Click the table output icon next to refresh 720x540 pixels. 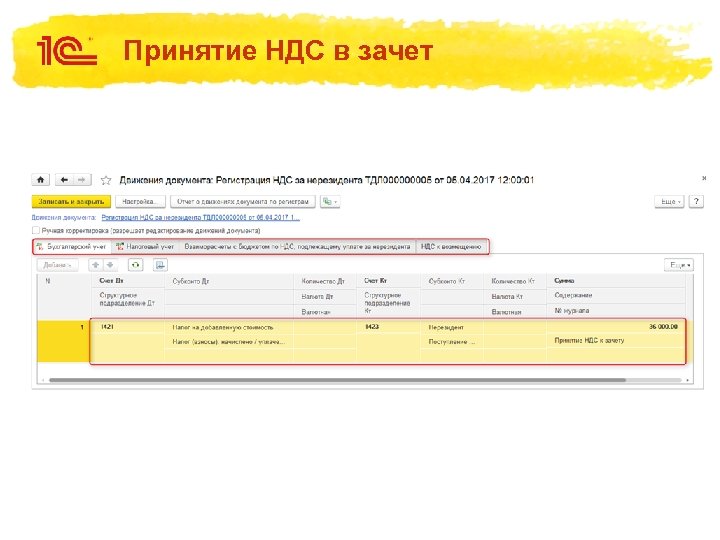tap(160, 265)
